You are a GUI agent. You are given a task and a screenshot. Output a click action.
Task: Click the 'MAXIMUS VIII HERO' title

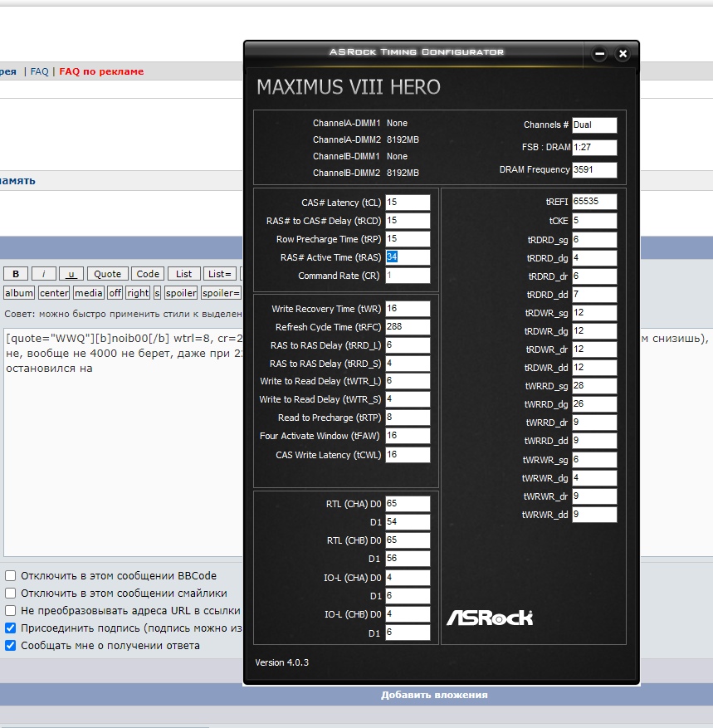tap(348, 87)
